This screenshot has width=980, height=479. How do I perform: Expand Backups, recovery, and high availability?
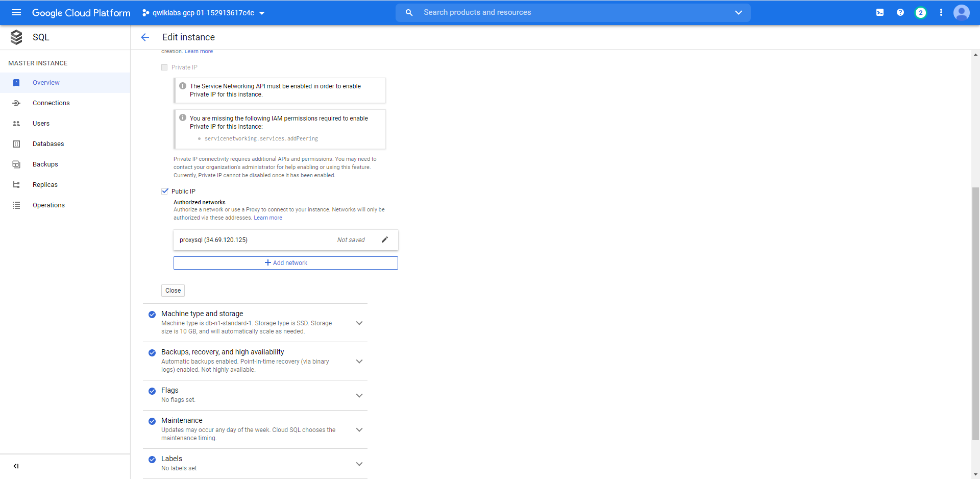click(359, 361)
